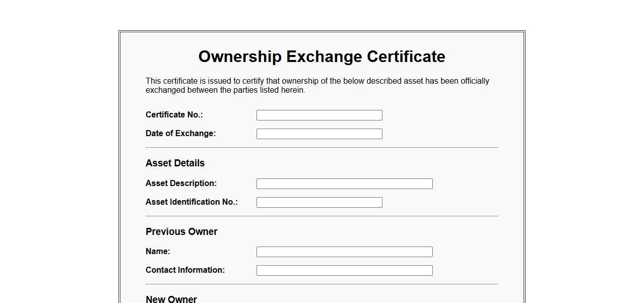
Task: Focus the Date of Exchange text box
Action: (x=319, y=134)
